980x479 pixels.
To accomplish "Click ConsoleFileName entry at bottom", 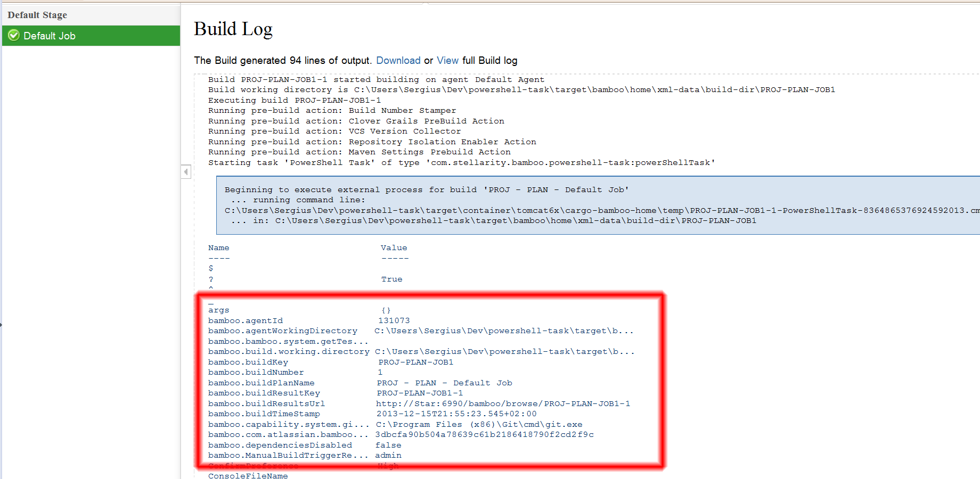I will point(248,475).
